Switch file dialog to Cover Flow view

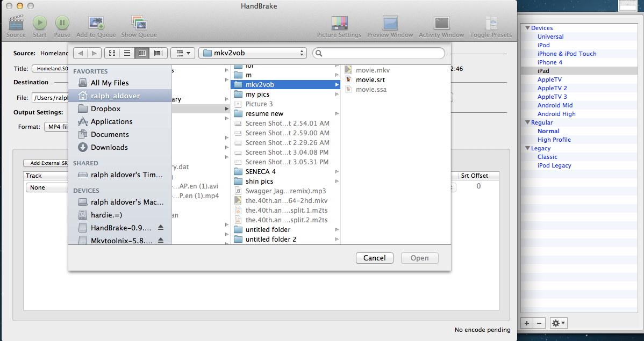tap(158, 53)
